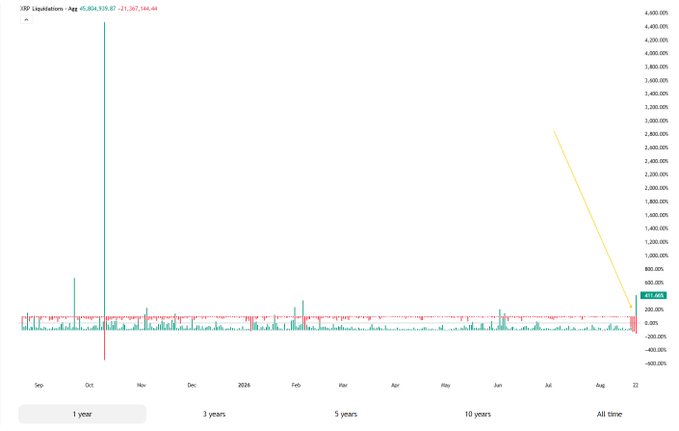The height and width of the screenshot is (431, 679).
Task: Click the Sep label on time axis
Action: click(x=39, y=385)
